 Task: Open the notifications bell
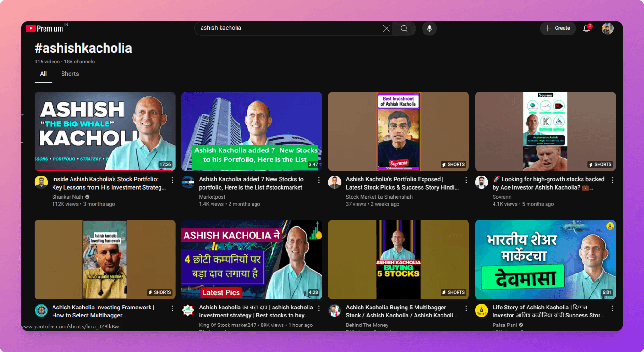587,28
